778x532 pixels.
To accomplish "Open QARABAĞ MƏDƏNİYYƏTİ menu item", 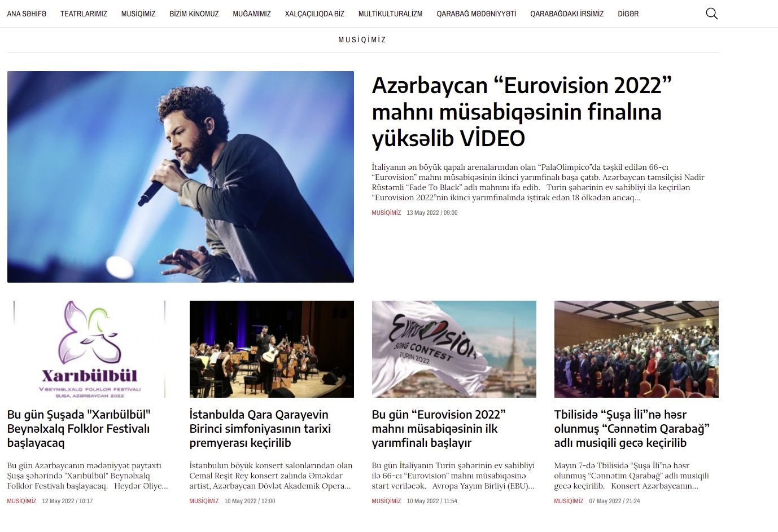I will pos(476,14).
